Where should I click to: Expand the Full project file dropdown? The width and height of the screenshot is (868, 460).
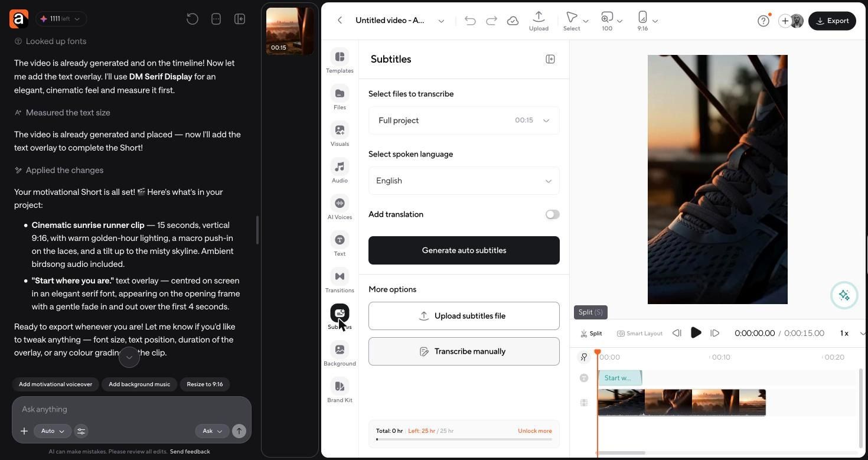pyautogui.click(x=464, y=120)
